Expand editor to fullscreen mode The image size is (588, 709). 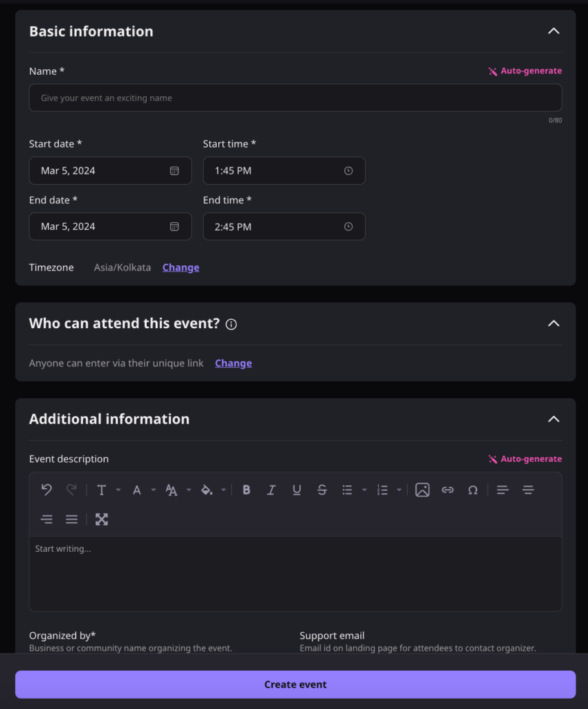point(102,519)
